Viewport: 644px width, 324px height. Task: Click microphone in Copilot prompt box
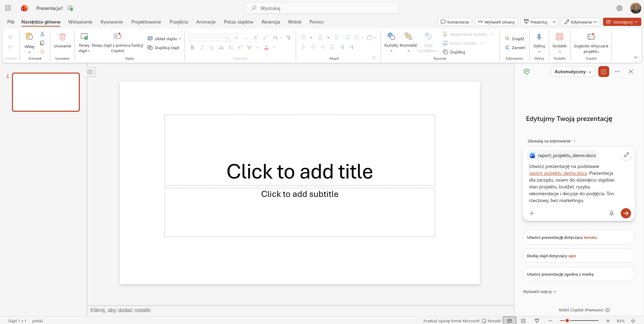(612, 213)
